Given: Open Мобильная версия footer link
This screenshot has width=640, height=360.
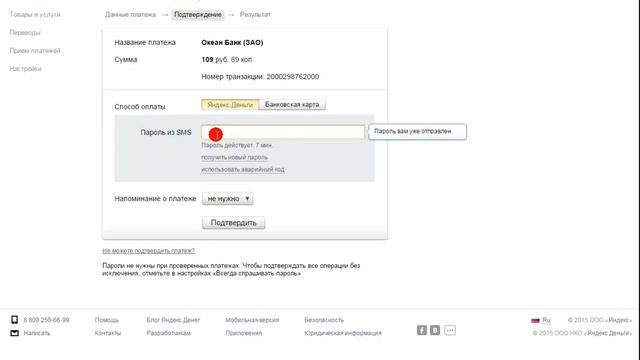Looking at the screenshot, I should pos(252,320).
